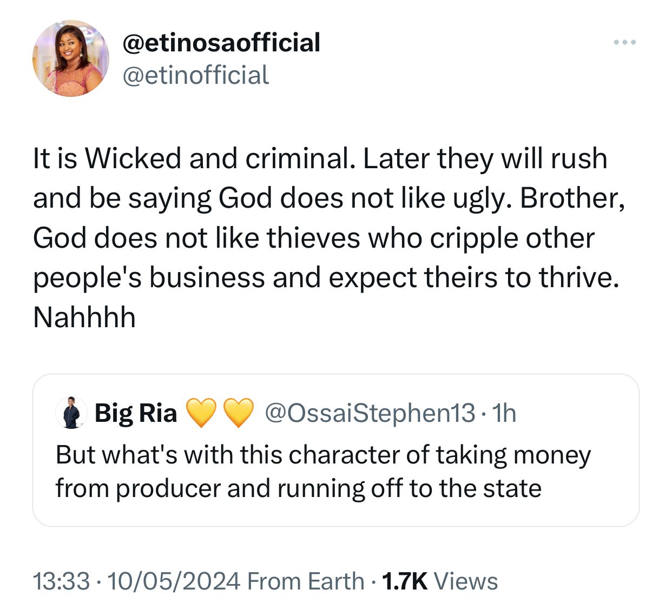Click the word Brother in the tweet
Viewport: 672px width, 616px height.
570,198
